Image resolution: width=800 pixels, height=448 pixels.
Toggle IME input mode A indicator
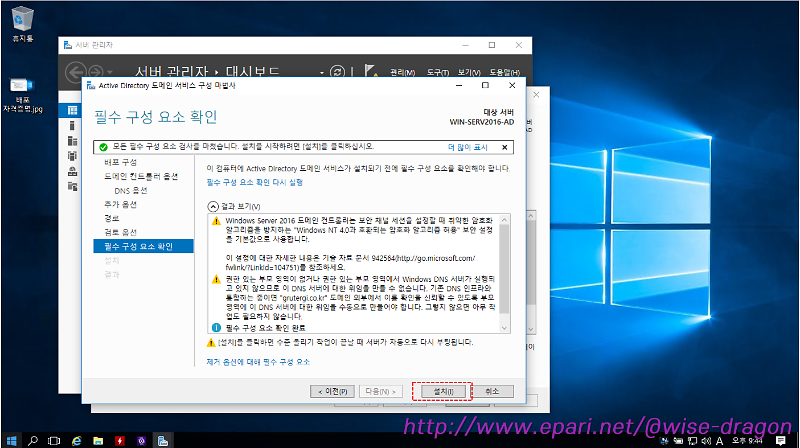click(x=719, y=441)
